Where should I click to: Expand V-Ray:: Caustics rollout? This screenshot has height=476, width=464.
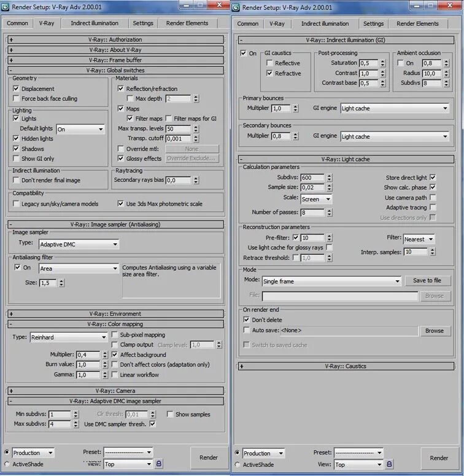(346, 366)
